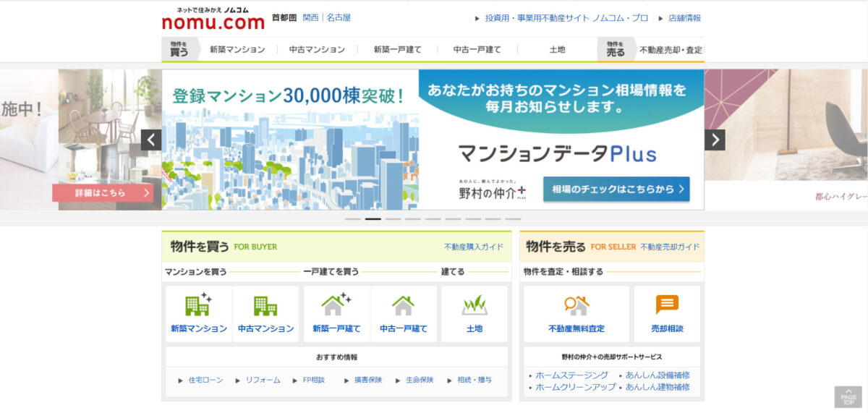Choose the 土地 land icon tile
Viewport: 868px width, 413px height.
point(475,312)
